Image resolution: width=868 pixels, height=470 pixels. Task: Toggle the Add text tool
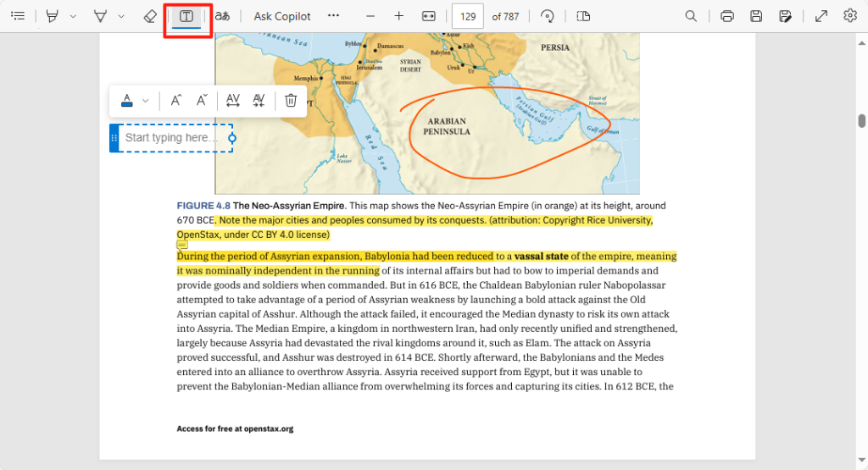(186, 16)
